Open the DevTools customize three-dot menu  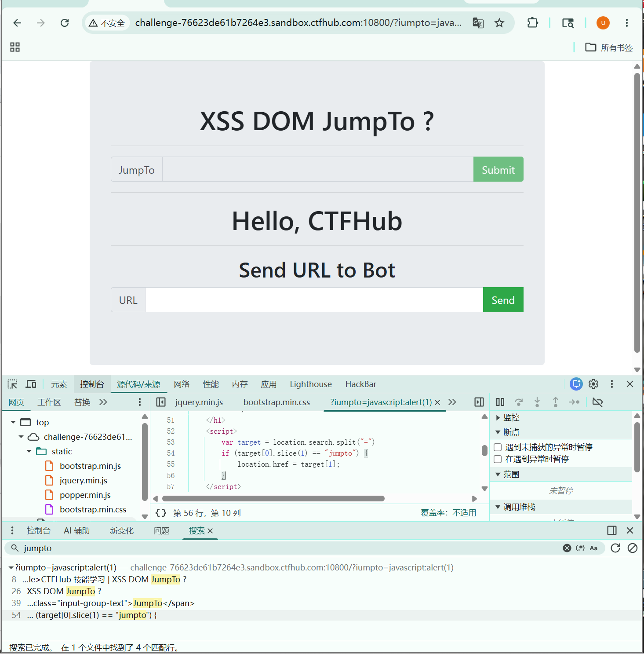tap(611, 384)
